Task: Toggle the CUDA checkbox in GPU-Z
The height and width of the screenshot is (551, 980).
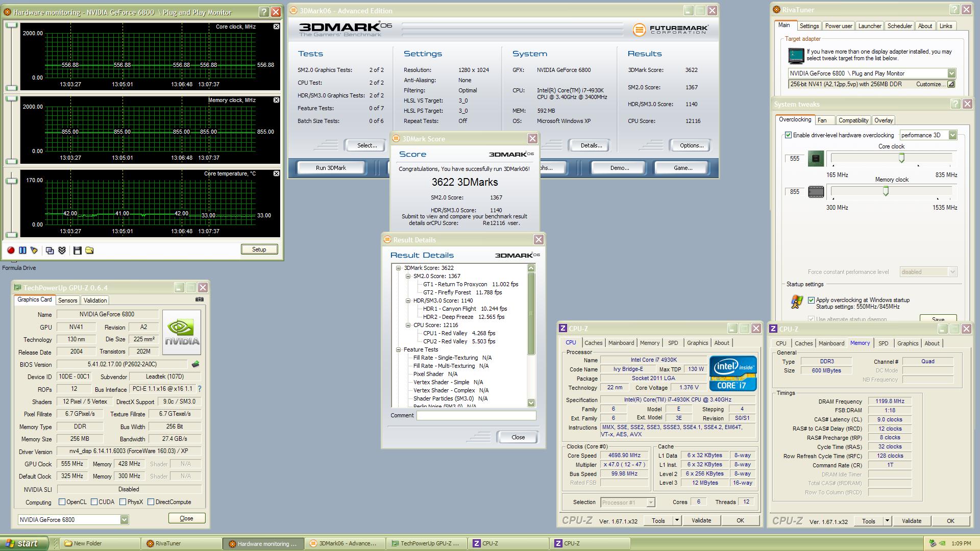Action: (x=94, y=502)
